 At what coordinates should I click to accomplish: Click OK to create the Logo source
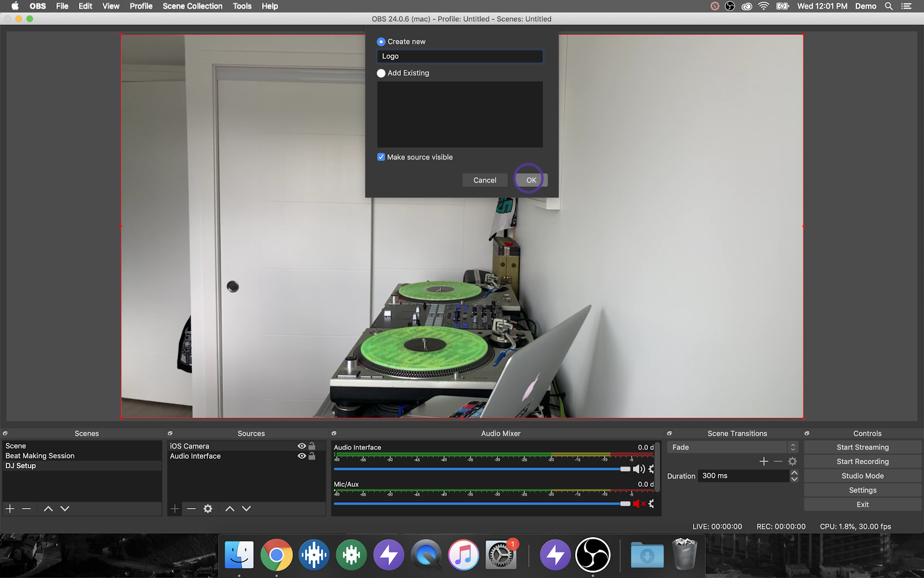click(x=531, y=180)
